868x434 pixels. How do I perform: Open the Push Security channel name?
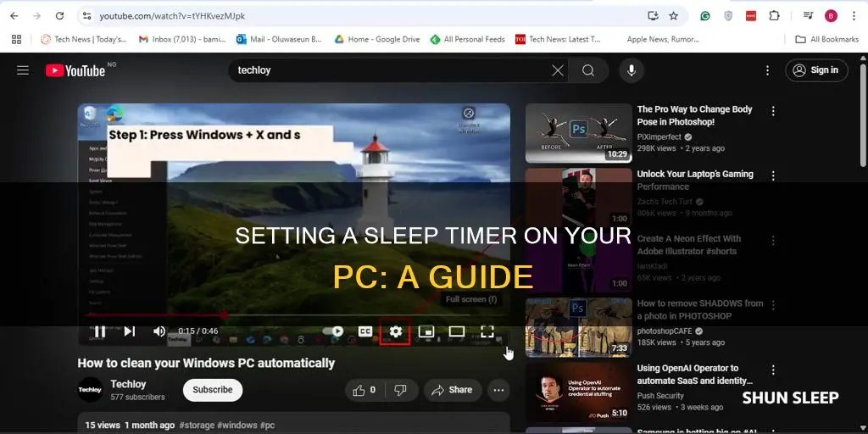tap(660, 396)
